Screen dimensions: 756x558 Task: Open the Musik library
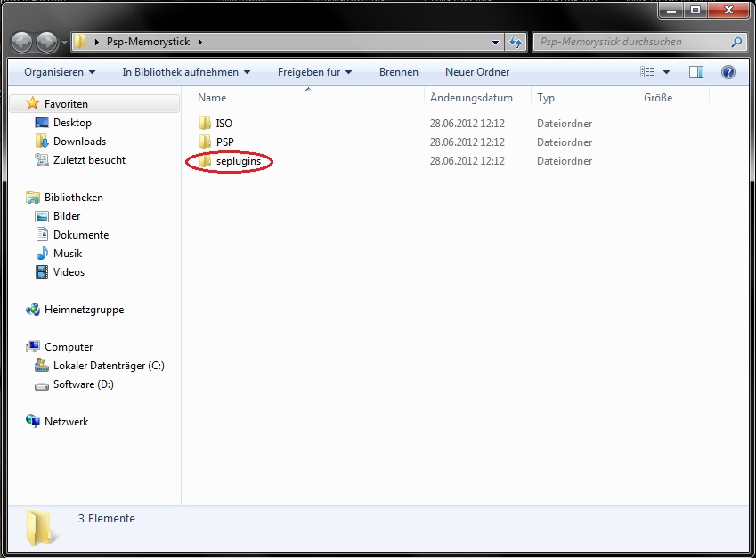pyautogui.click(x=68, y=254)
